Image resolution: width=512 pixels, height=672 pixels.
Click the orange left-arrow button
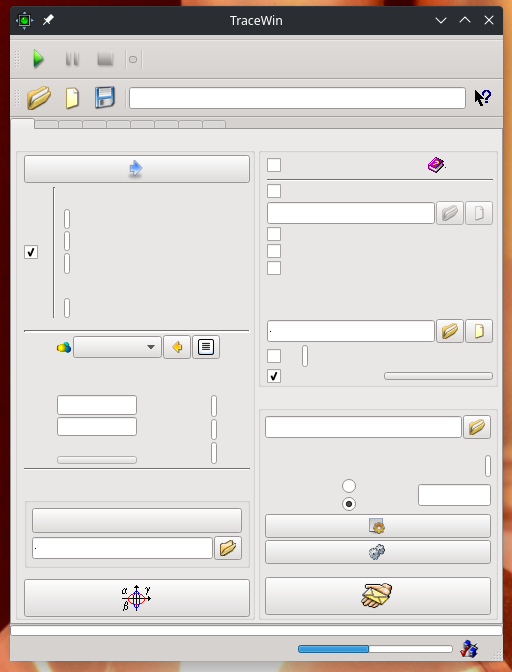click(177, 347)
